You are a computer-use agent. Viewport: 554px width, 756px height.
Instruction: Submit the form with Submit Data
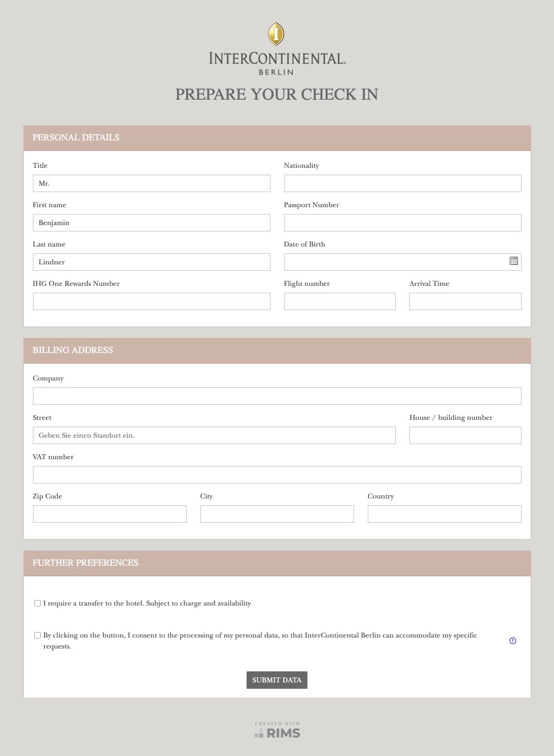[277, 680]
